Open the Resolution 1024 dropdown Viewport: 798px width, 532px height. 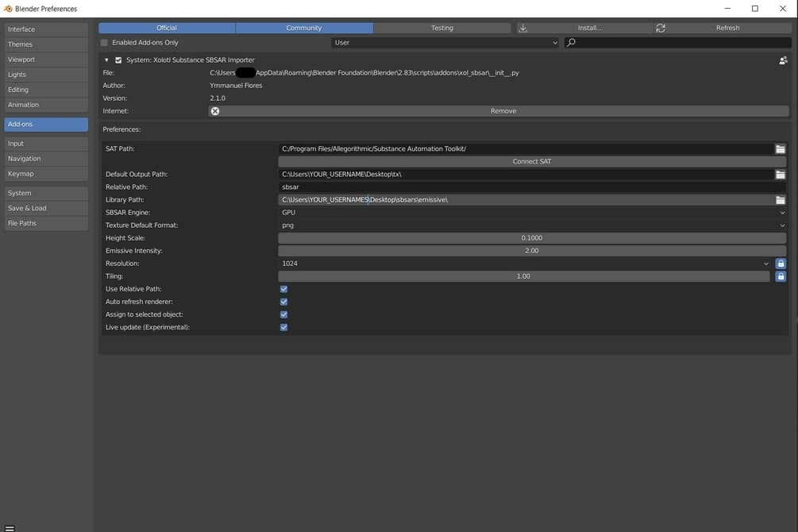(524, 263)
